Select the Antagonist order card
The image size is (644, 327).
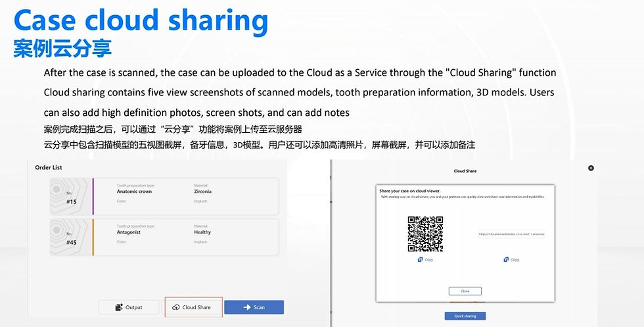coord(164,238)
